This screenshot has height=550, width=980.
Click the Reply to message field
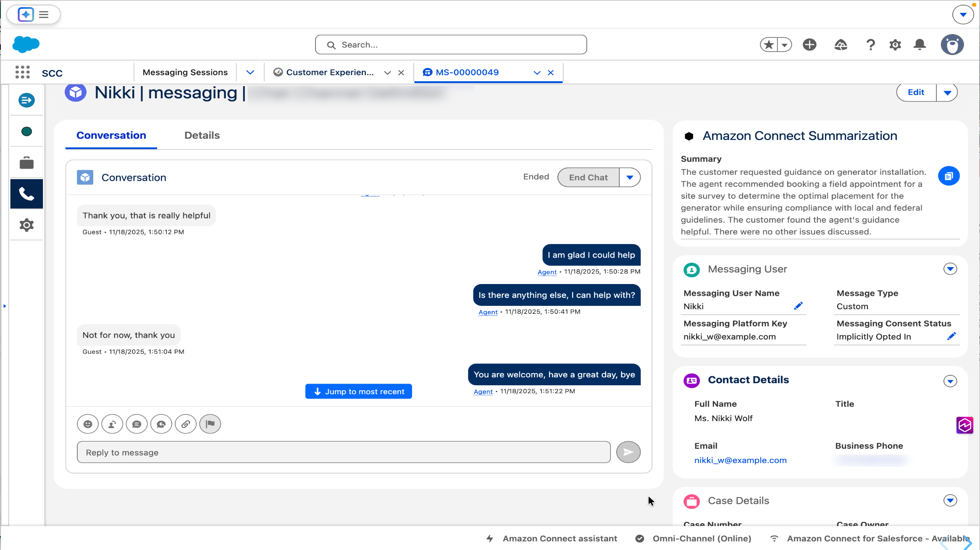[343, 453]
